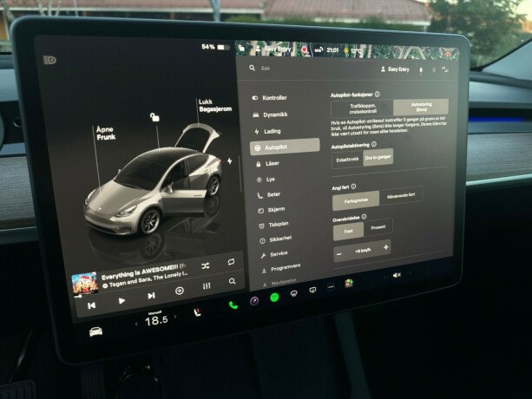The width and height of the screenshot is (532, 399).
Task: Open the Lading settings menu
Action: pyautogui.click(x=267, y=131)
